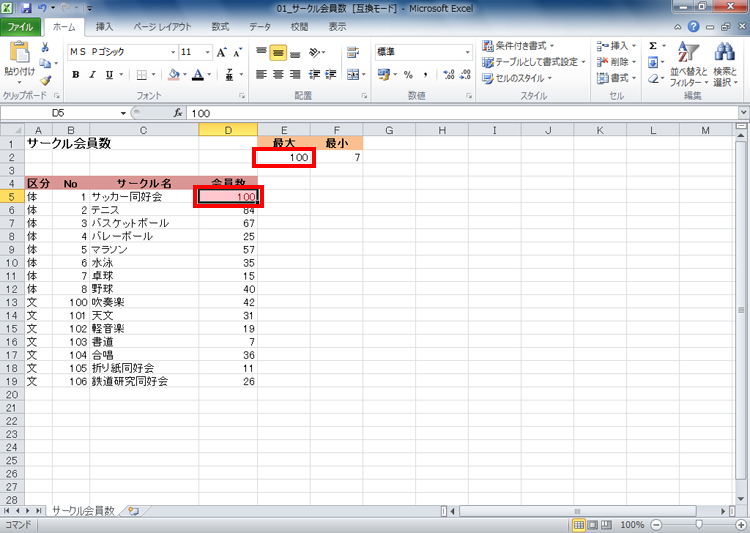Expand the formula bar
This screenshot has width=750, height=533.
[x=743, y=113]
